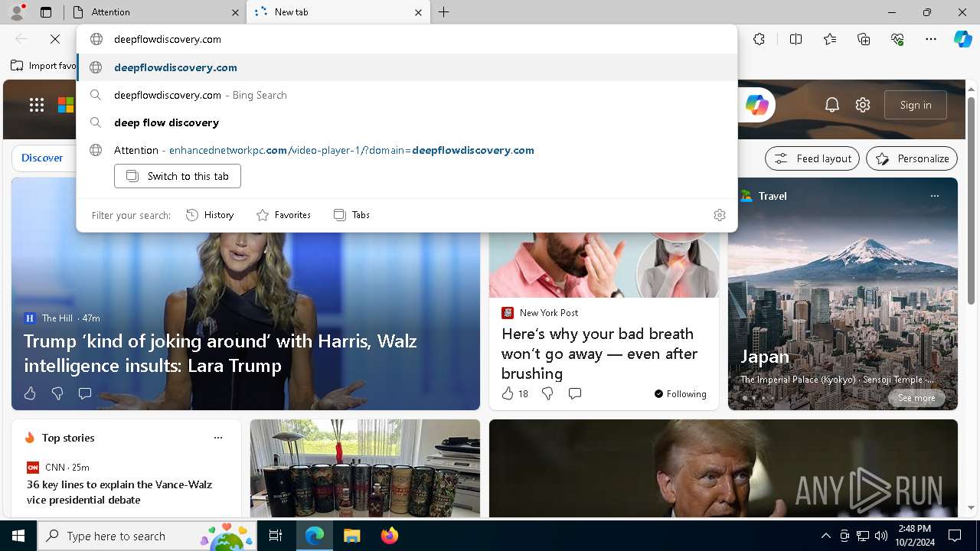Click the address bar with deepflowdiscovery.com
This screenshot has width=980, height=551.
click(x=407, y=39)
